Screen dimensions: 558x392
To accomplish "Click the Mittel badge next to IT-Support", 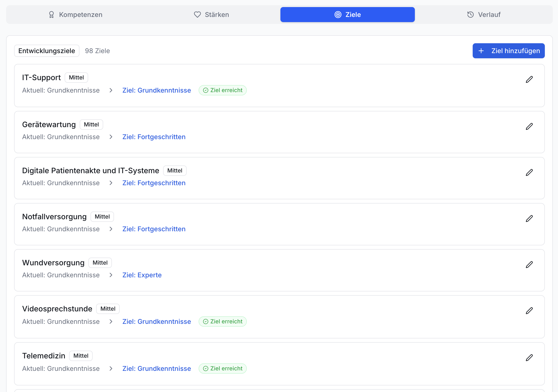I will tap(76, 78).
